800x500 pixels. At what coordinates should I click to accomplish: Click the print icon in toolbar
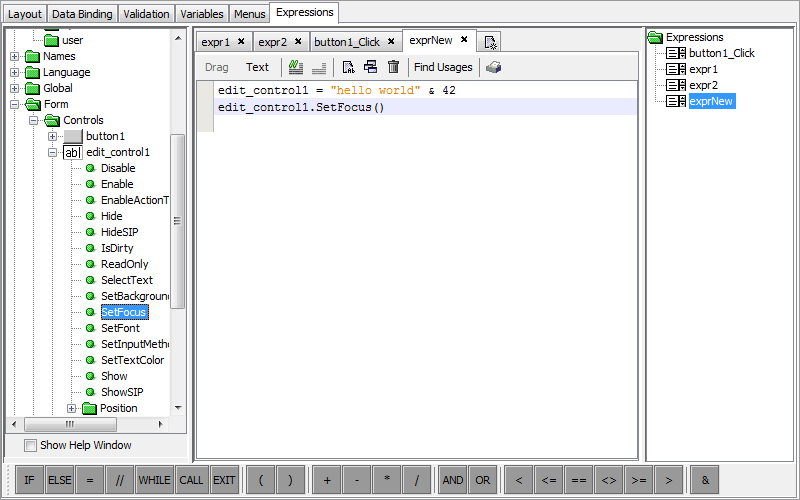(x=494, y=67)
